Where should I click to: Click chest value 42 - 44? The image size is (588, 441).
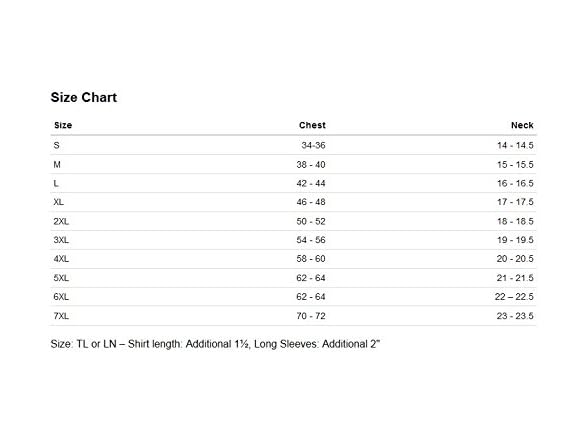tap(311, 183)
